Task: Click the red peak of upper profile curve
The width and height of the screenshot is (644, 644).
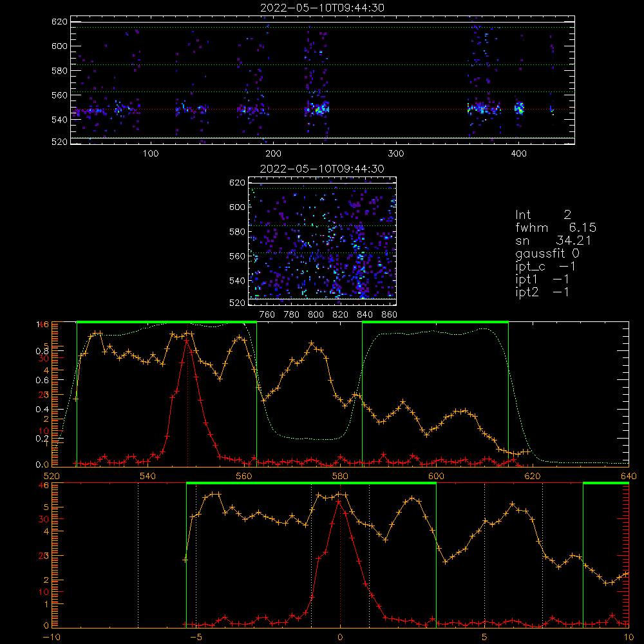Action: (x=187, y=341)
